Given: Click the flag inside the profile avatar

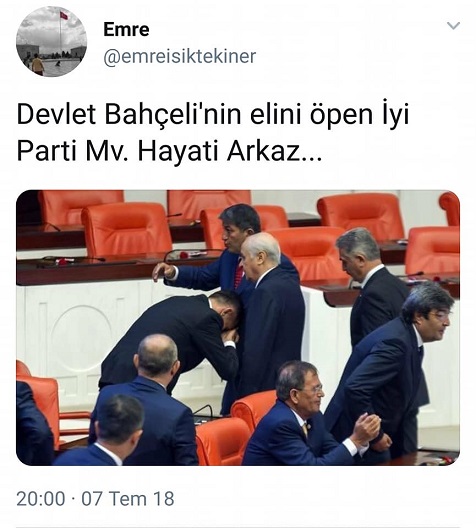Looking at the screenshot, I should tap(63, 15).
